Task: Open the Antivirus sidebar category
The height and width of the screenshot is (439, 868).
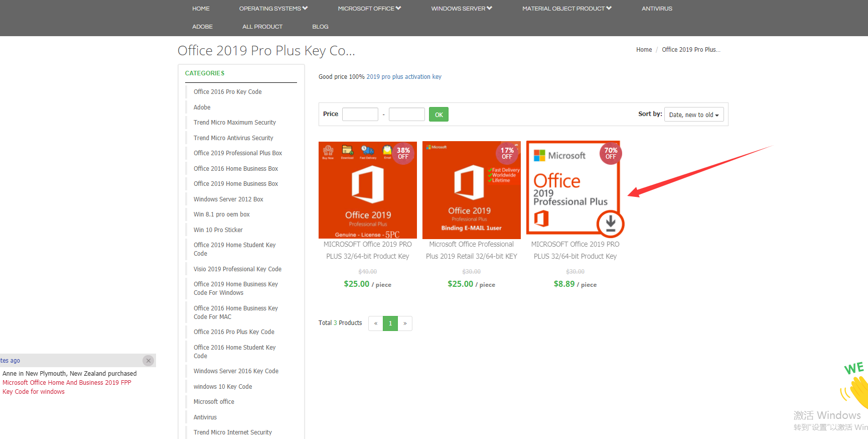Action: pos(205,417)
